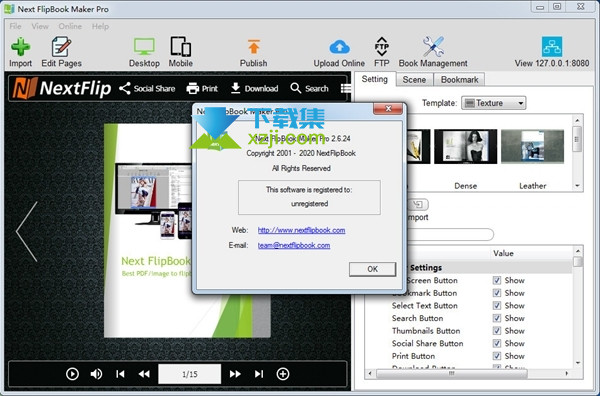600x396 pixels.
Task: Select the Setting tab
Action: pos(375,79)
